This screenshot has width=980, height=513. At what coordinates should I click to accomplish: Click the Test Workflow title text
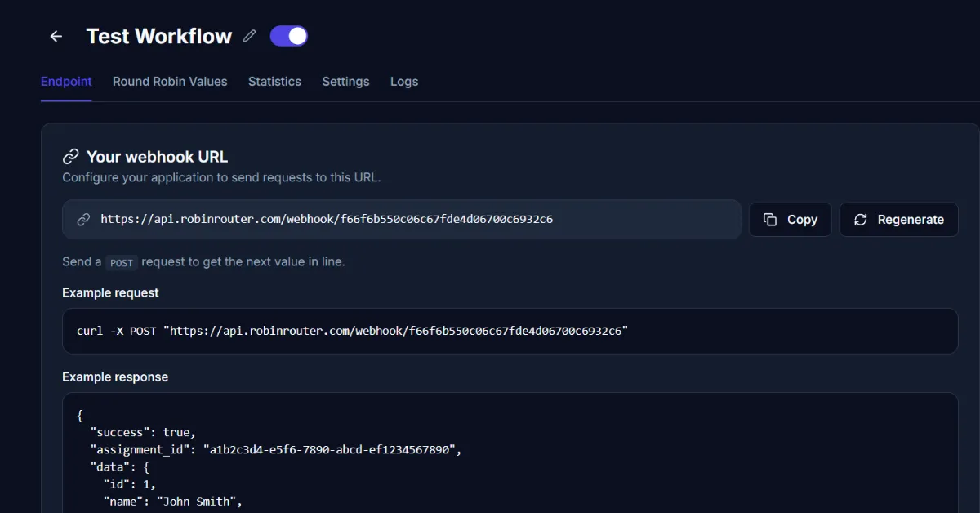tap(159, 36)
